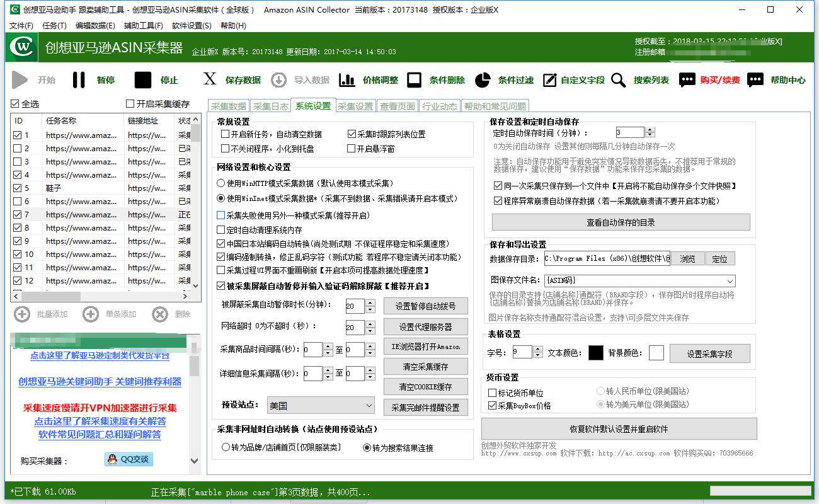Click 被屏蔽采集自动暂停时长 spinner arrows
Viewport: 819px width, 504px height.
pos(369,306)
